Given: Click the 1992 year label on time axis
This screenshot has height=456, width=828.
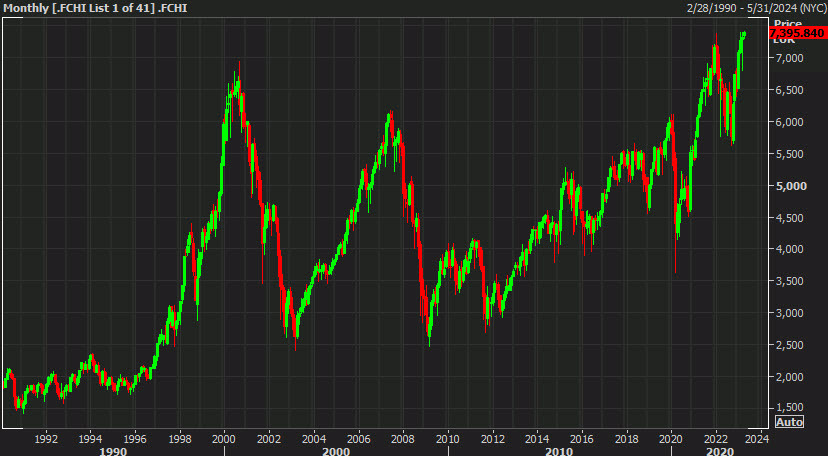Looking at the screenshot, I should coord(45,438).
